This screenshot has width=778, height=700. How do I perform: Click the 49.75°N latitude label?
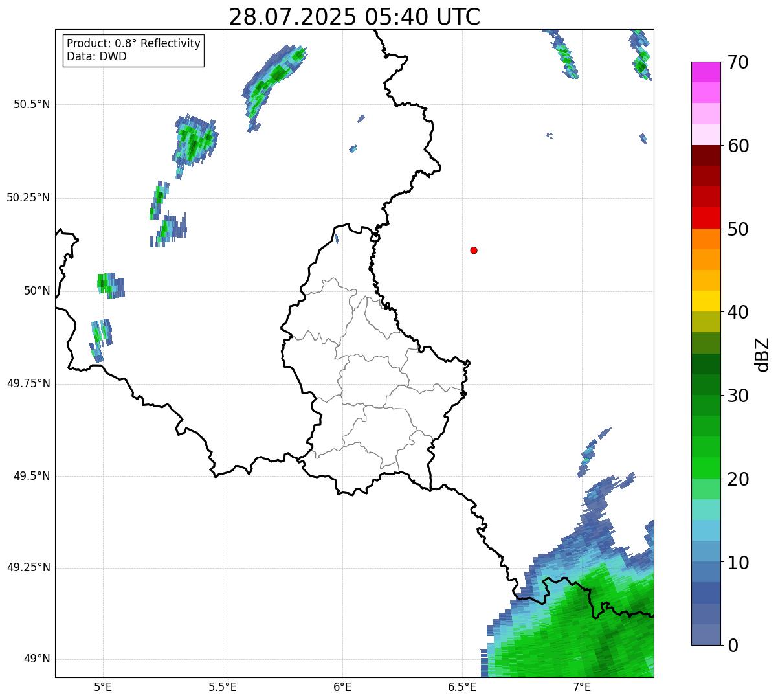28,383
